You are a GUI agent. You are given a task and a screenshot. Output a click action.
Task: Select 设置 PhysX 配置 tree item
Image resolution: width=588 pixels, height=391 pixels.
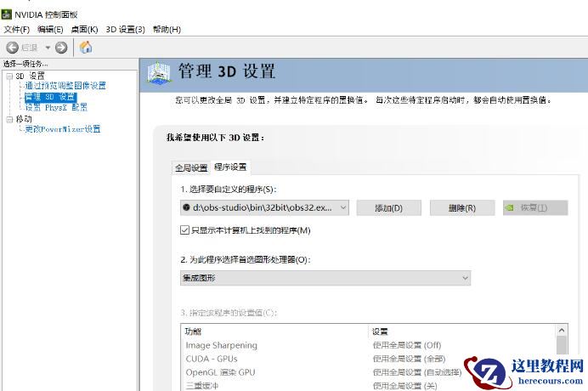56,107
